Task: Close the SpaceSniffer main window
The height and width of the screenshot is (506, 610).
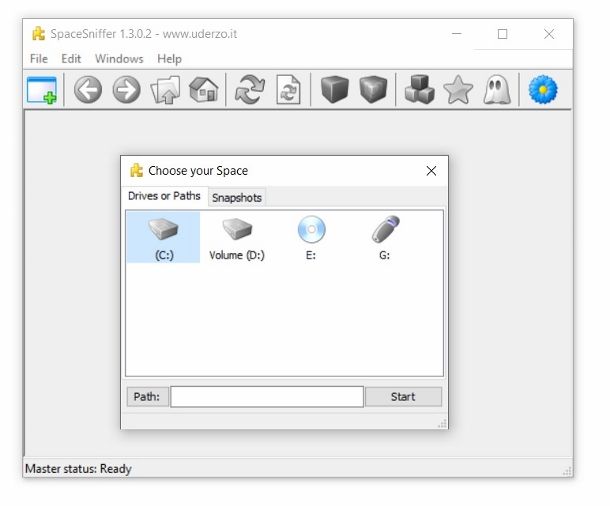Action: coord(549,34)
